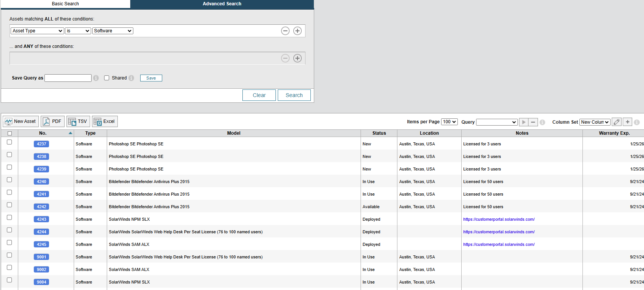The width and height of the screenshot is (644, 290).
Task: Clear the search conditions
Action: [x=259, y=95]
